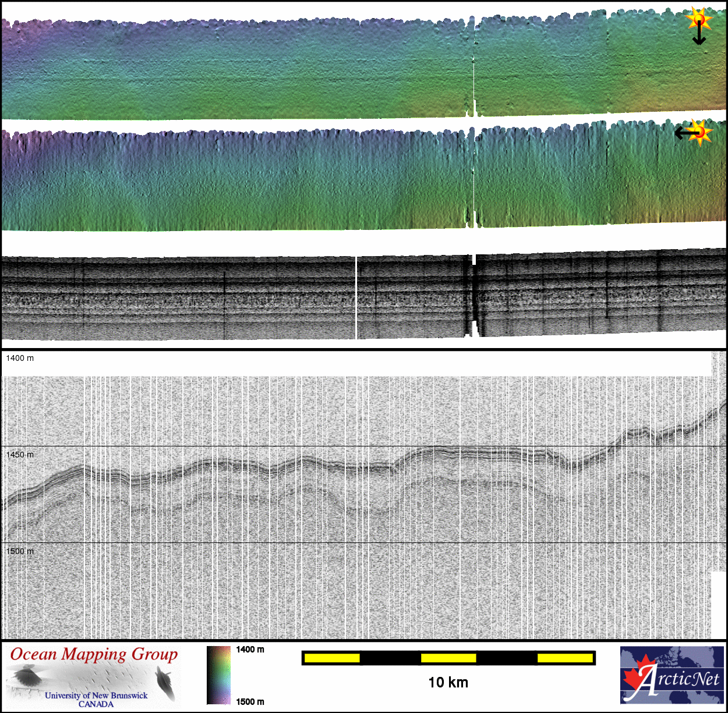Click the middle yellow segment of scale bar
728x713 pixels.
click(x=448, y=658)
